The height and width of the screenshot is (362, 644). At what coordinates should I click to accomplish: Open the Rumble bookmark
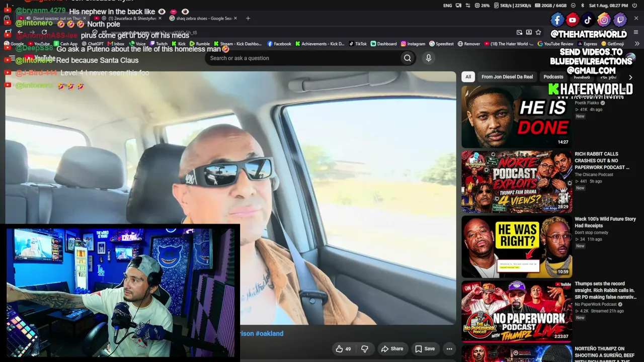point(199,44)
